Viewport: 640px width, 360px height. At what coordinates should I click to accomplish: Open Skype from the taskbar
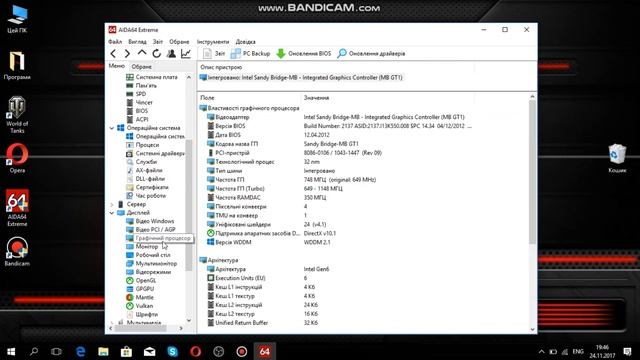pyautogui.click(x=173, y=351)
